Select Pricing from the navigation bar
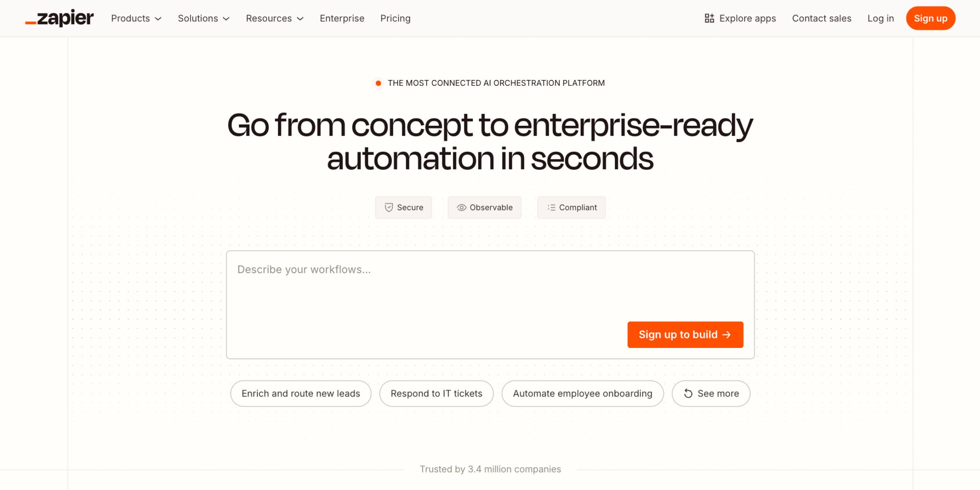 pos(395,18)
